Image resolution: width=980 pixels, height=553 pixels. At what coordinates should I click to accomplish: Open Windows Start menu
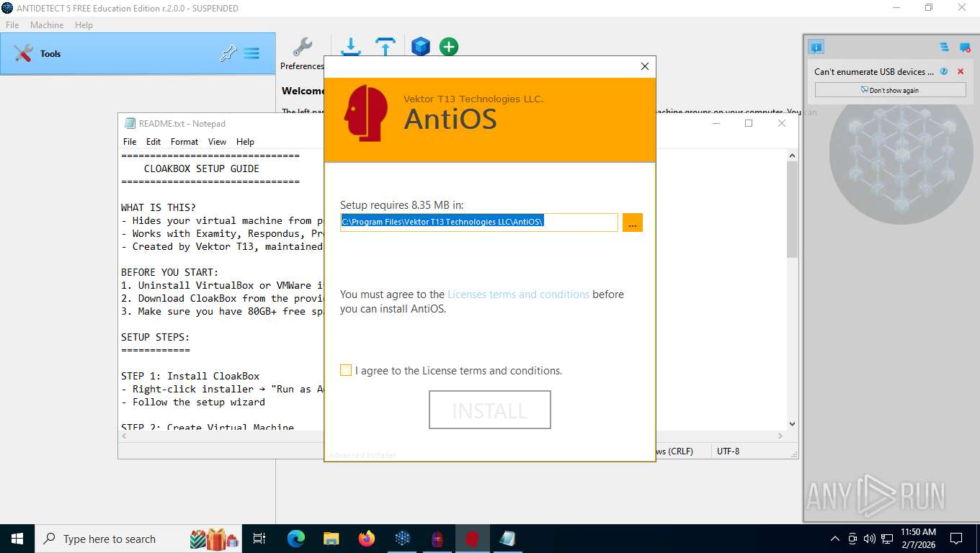point(17,539)
